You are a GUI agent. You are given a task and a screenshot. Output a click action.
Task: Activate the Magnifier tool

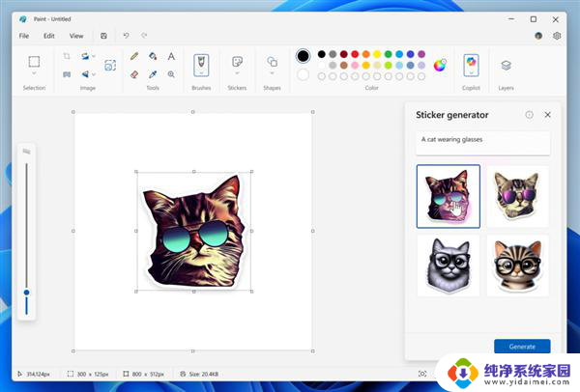coord(171,73)
